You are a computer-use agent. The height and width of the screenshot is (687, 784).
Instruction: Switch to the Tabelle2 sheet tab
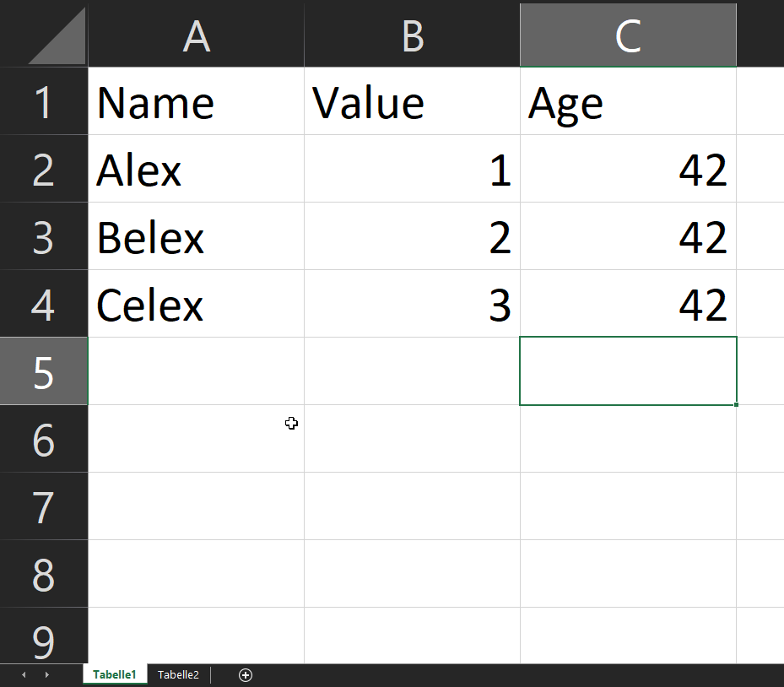coord(178,675)
